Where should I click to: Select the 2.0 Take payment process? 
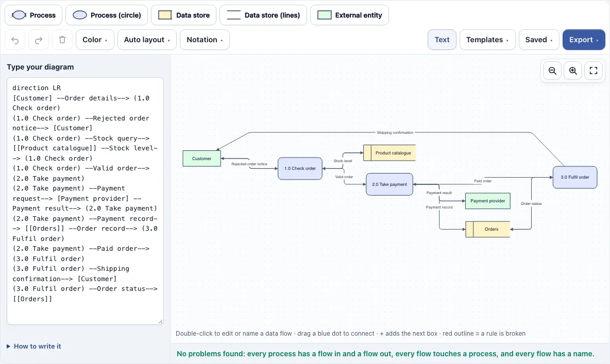(389, 184)
